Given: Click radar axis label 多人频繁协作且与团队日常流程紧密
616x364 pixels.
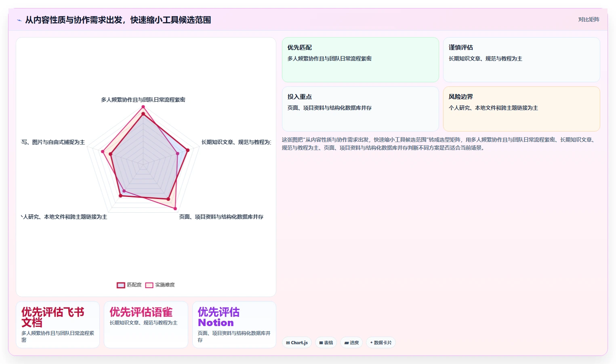Looking at the screenshot, I should (x=143, y=100).
